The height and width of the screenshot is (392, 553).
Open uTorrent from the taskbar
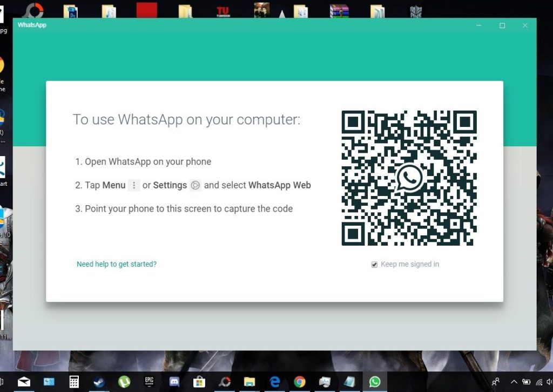[x=124, y=382]
